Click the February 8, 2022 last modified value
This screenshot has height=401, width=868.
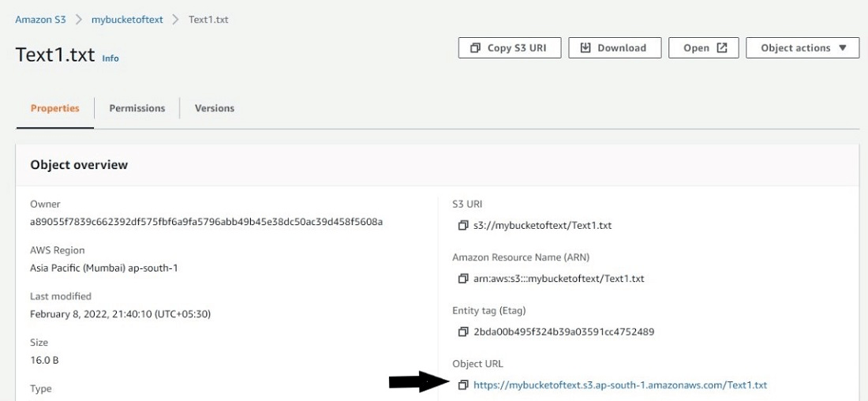pos(120,315)
